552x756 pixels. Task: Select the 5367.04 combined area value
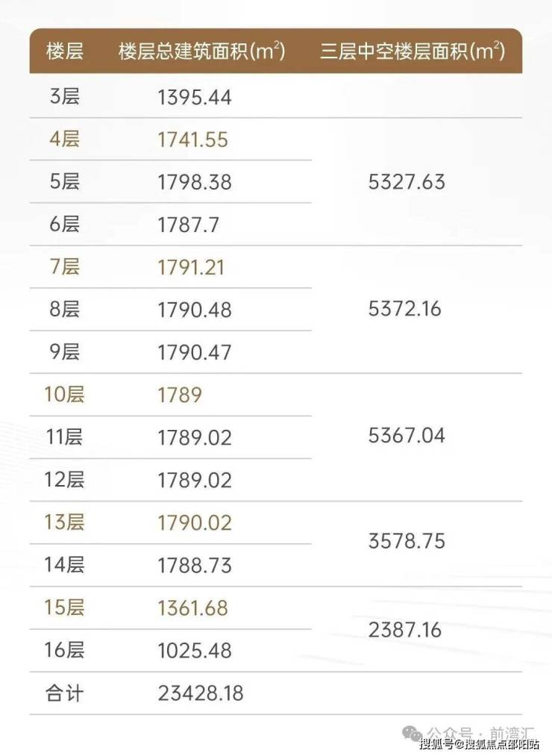(407, 436)
